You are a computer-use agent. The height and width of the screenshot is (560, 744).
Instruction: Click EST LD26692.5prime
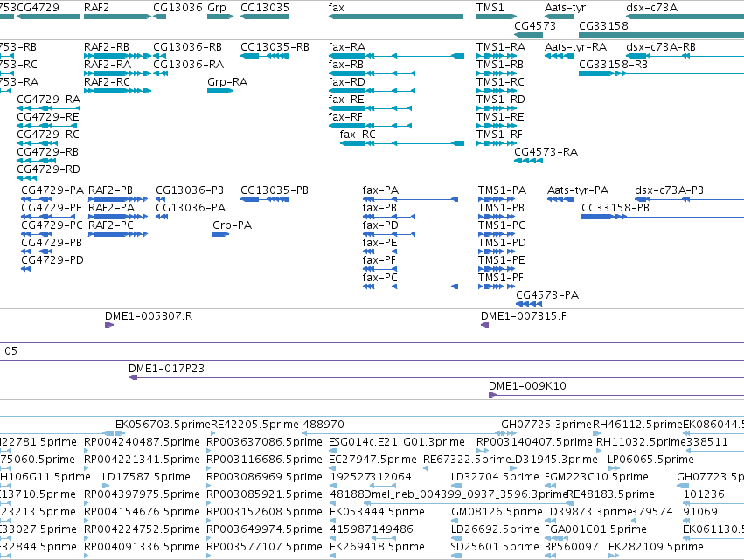click(x=456, y=538)
